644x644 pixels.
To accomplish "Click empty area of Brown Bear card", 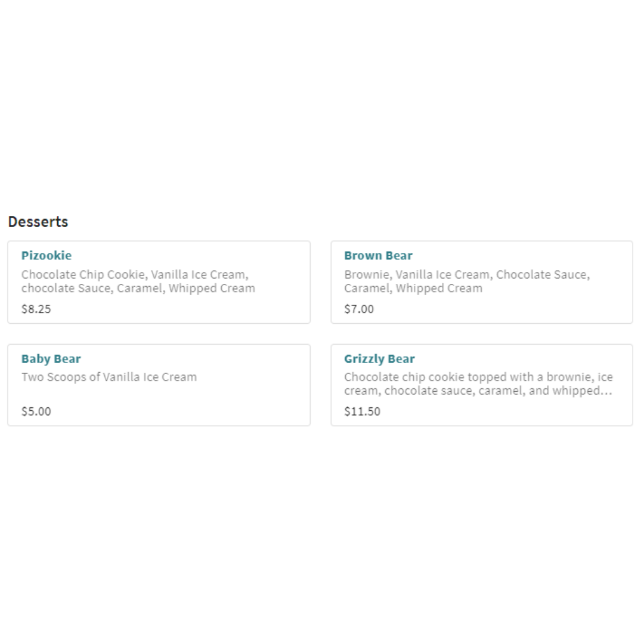I will click(537, 310).
